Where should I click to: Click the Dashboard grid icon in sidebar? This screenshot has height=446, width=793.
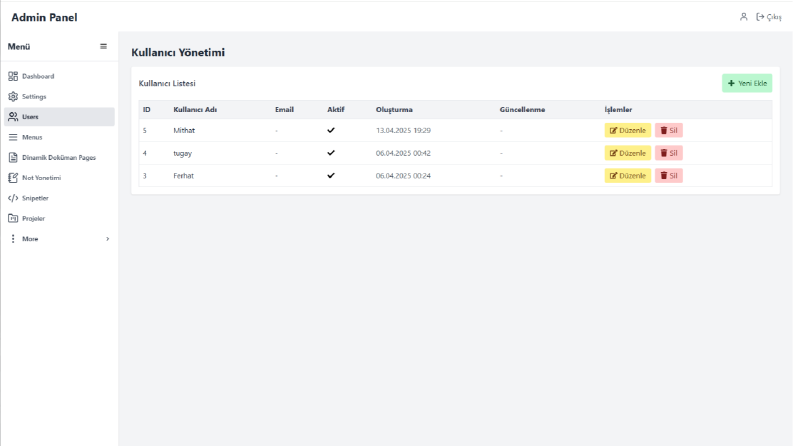[x=13, y=76]
